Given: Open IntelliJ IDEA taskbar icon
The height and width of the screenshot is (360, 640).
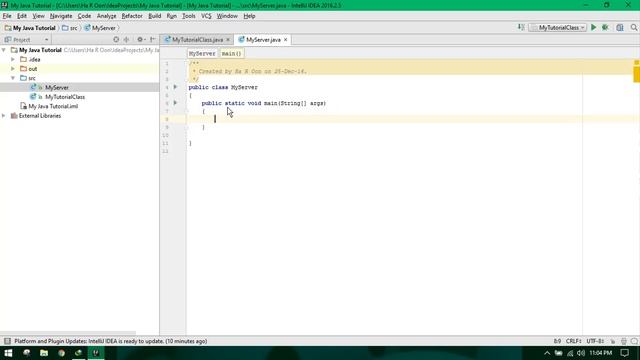Looking at the screenshot, I should click(96, 353).
